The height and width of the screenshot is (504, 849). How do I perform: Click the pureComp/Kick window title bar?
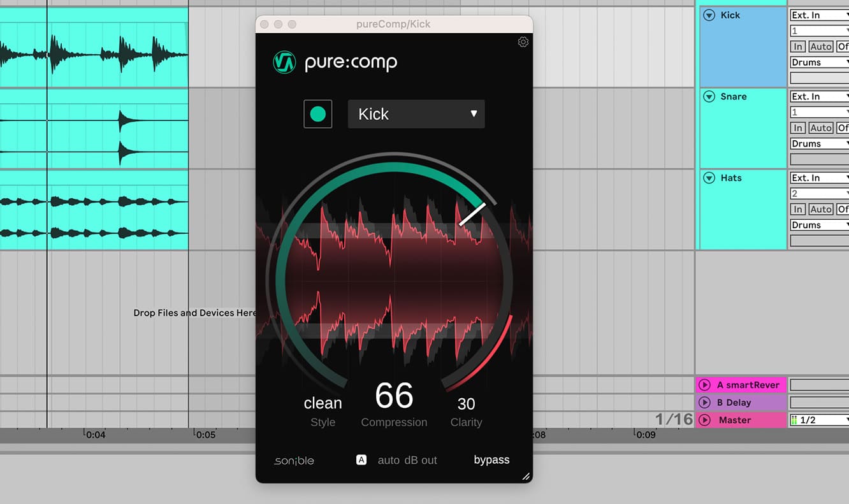click(x=393, y=24)
